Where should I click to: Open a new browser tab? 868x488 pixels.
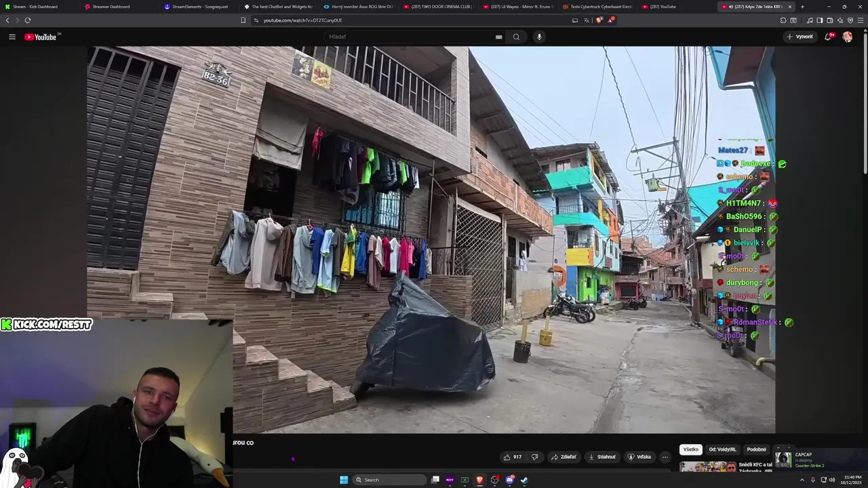[x=802, y=7]
